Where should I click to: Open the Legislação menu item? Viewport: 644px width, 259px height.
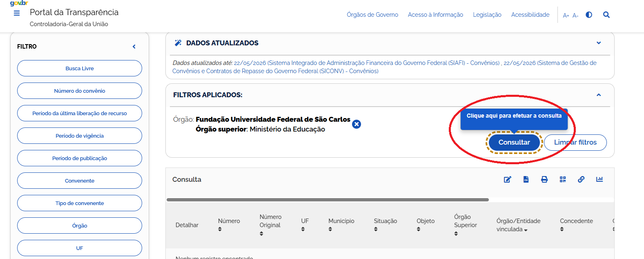point(487,15)
